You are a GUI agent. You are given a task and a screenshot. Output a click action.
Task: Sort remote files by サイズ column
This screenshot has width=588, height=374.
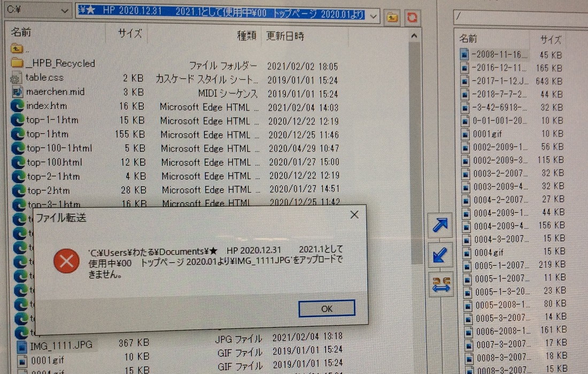pyautogui.click(x=550, y=39)
